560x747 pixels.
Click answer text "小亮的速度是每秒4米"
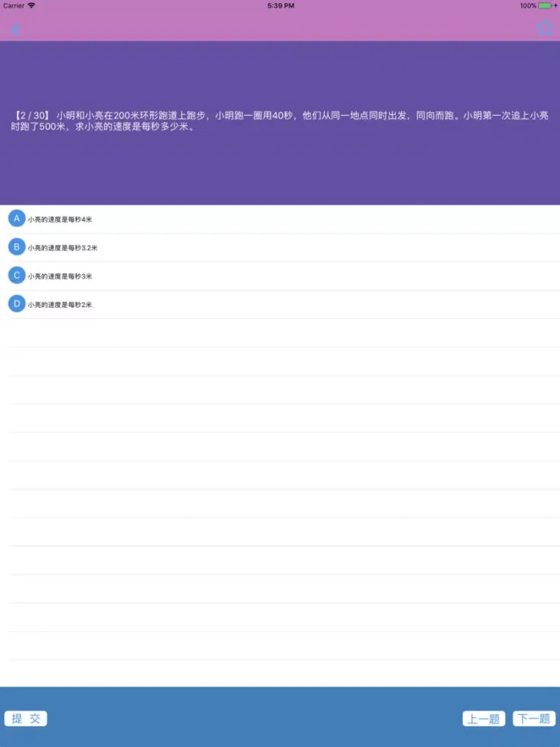coord(60,220)
